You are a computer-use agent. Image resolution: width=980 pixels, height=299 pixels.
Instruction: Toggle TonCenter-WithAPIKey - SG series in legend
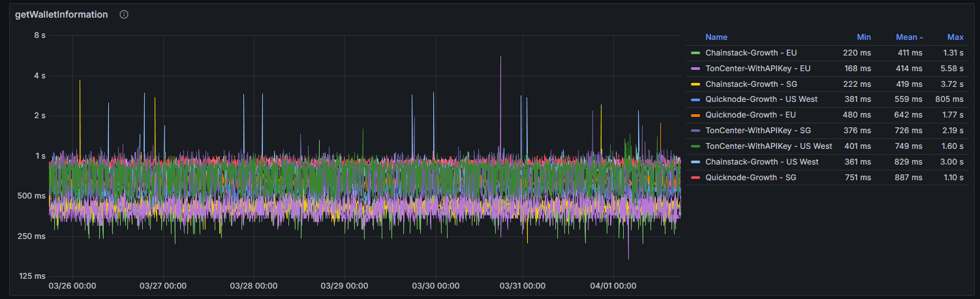click(758, 131)
